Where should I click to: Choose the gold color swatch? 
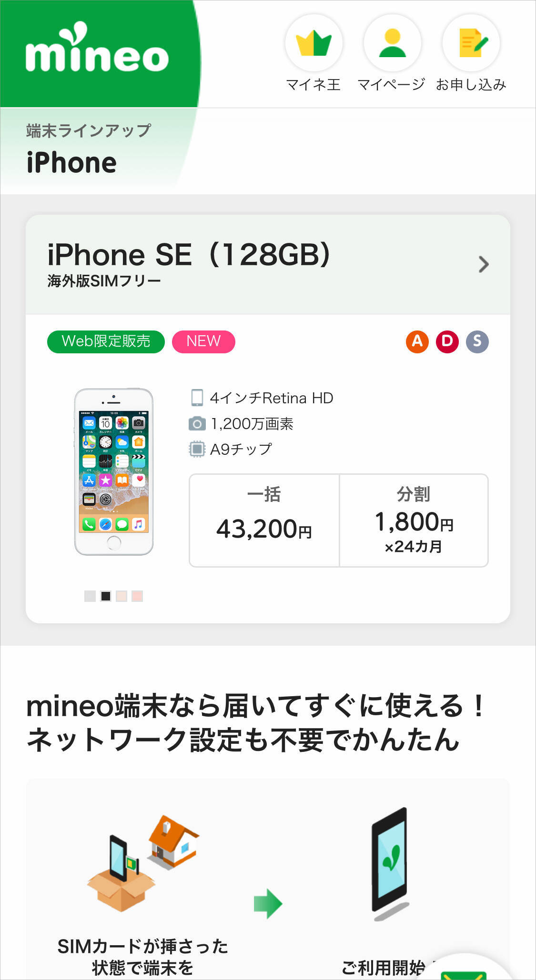pos(121,596)
